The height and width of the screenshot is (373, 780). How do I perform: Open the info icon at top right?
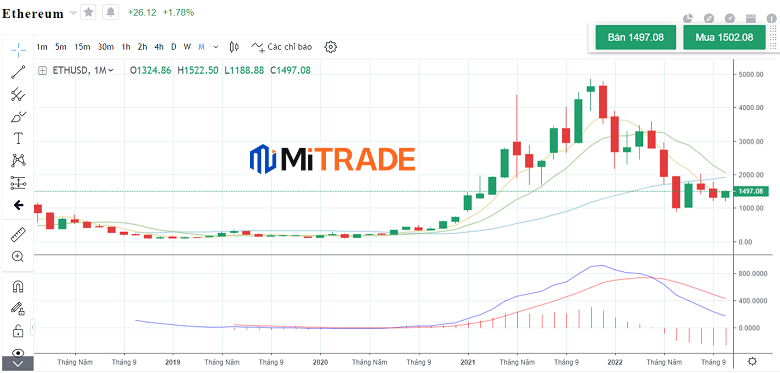(x=772, y=18)
